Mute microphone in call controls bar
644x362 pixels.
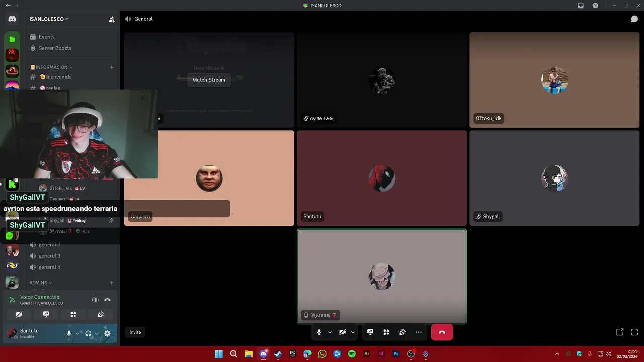coord(319,332)
